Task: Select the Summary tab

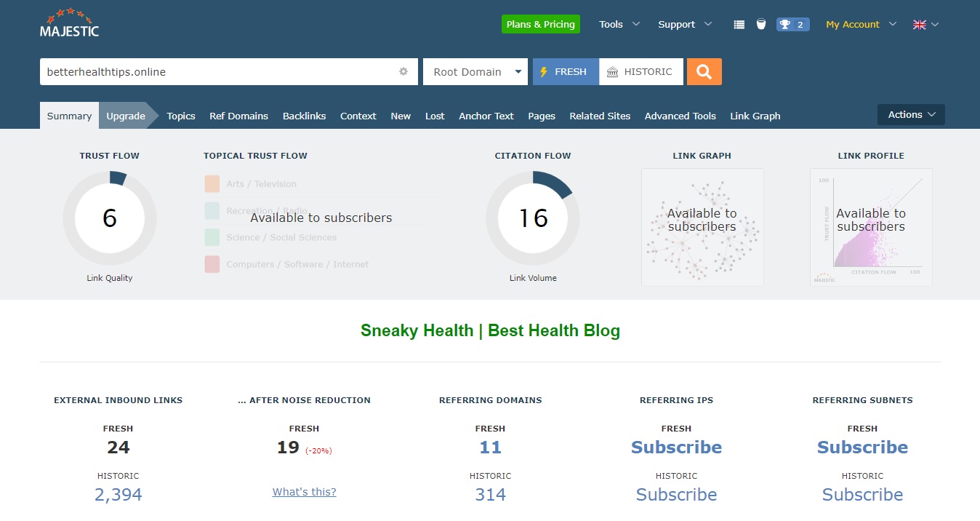Action: 69,116
